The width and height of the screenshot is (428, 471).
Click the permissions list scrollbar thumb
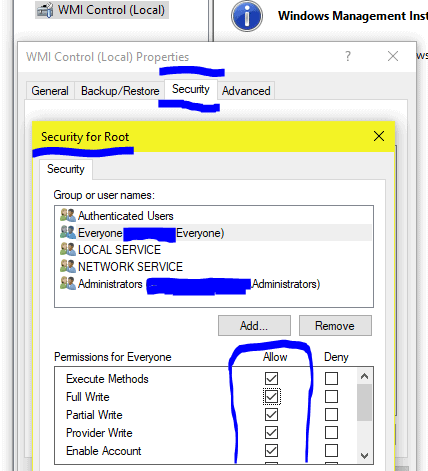point(364,403)
